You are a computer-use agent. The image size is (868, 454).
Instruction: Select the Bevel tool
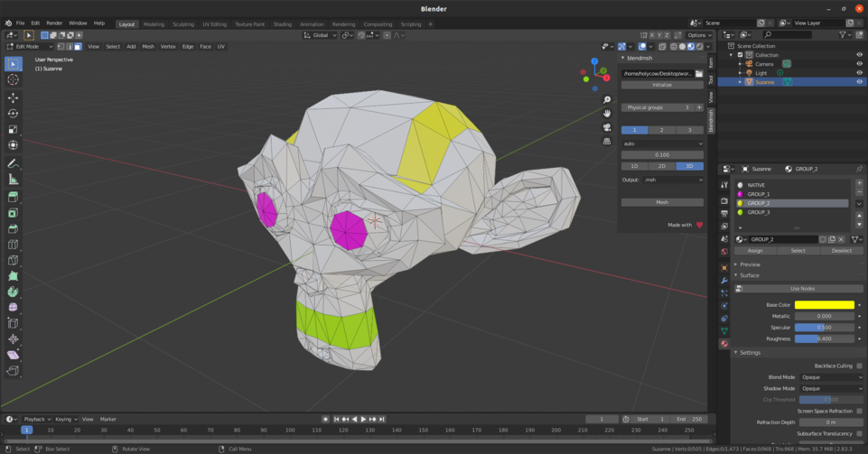tap(14, 228)
